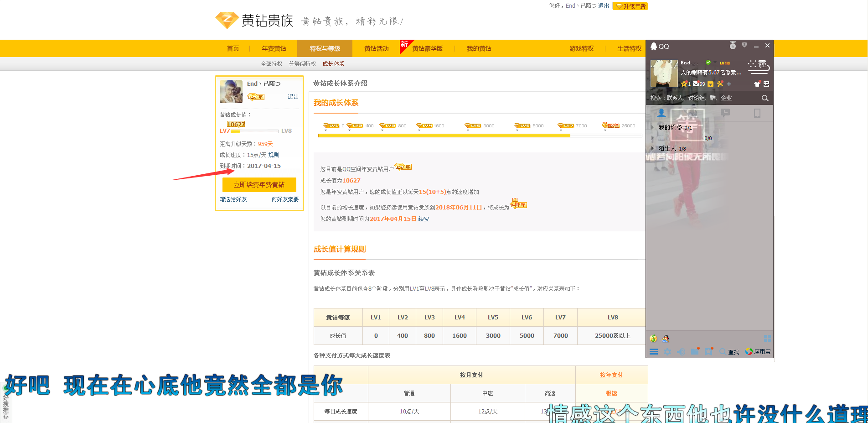Launch QQ Music green note icon
Viewport: 868px width, 423px height.
(653, 339)
